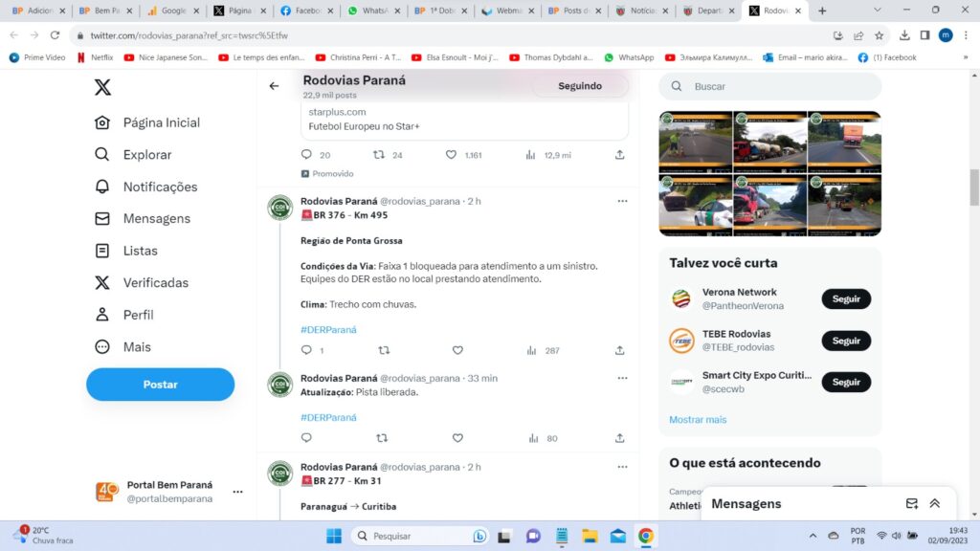Compose new message in Mensagens drawer
The width and height of the screenshot is (980, 551).
[x=912, y=503]
